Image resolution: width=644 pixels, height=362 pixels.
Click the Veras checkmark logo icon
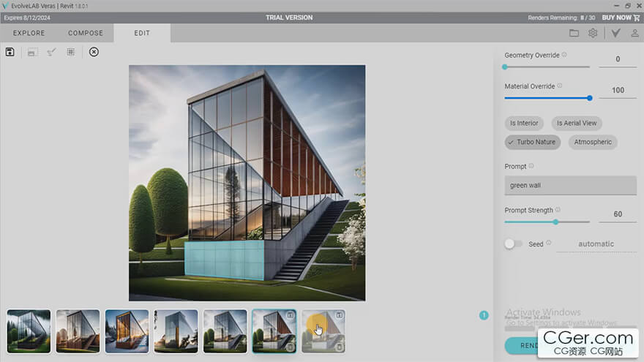pos(616,33)
